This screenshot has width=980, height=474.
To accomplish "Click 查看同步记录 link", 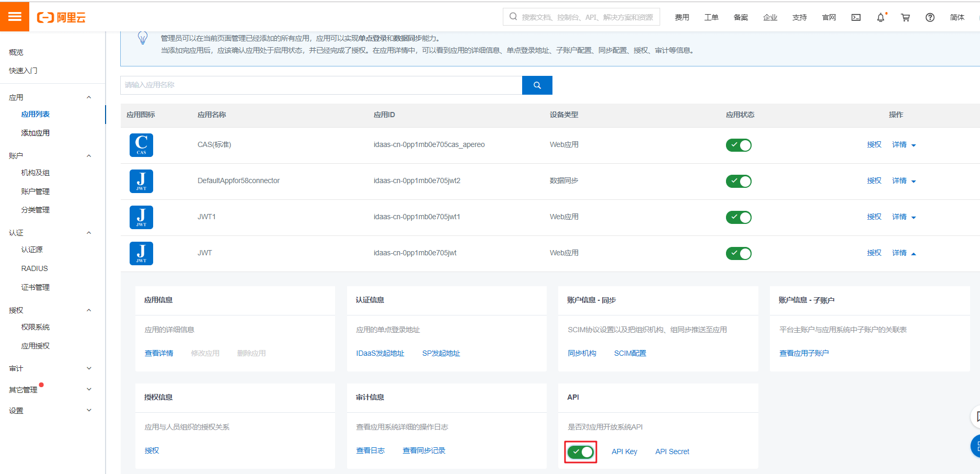I will (x=424, y=450).
